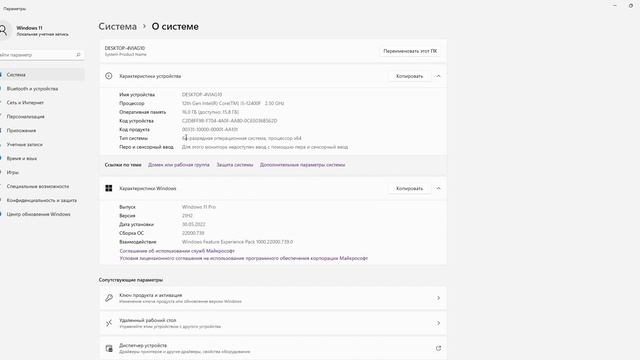
Task: Open Удаленный рабочий стол settings
Action: pos(273,323)
